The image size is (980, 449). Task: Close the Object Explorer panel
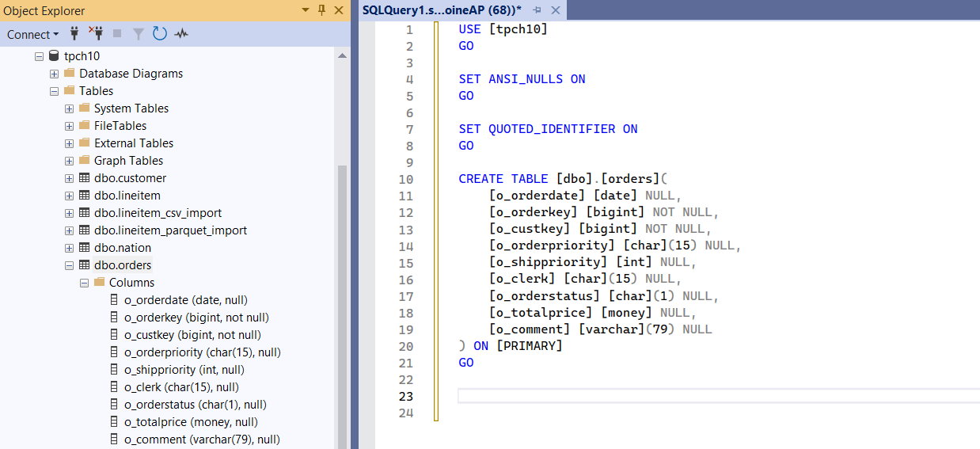pos(339,10)
